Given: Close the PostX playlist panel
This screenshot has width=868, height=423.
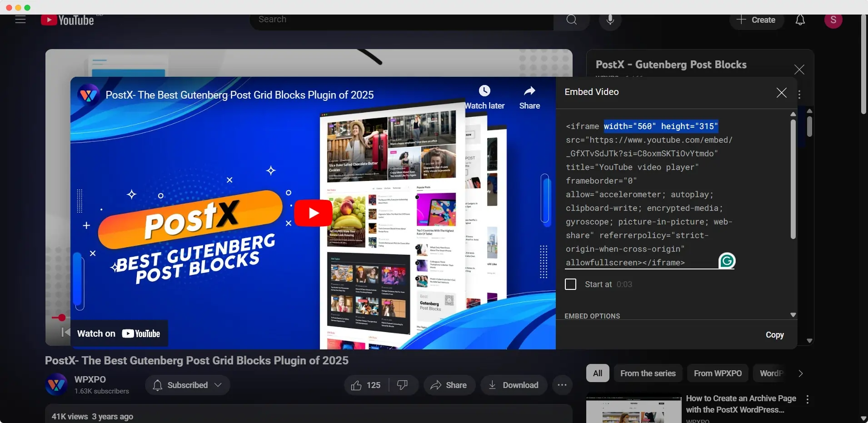Looking at the screenshot, I should [x=799, y=70].
